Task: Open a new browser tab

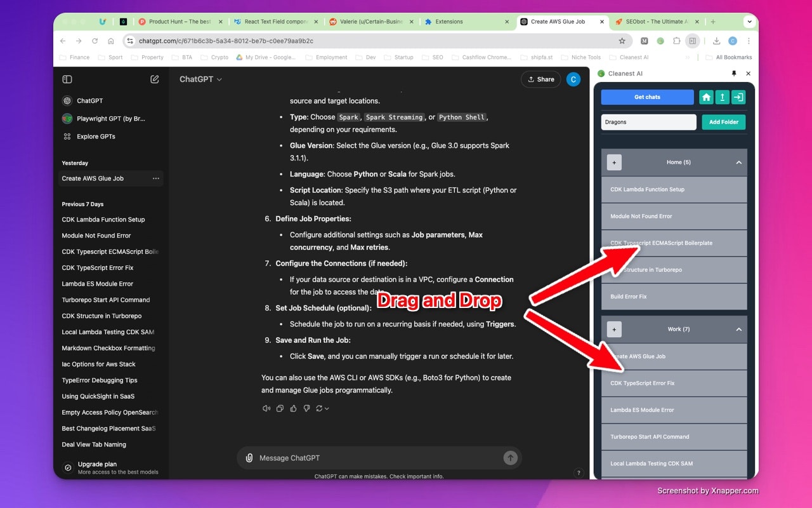Action: (713, 22)
